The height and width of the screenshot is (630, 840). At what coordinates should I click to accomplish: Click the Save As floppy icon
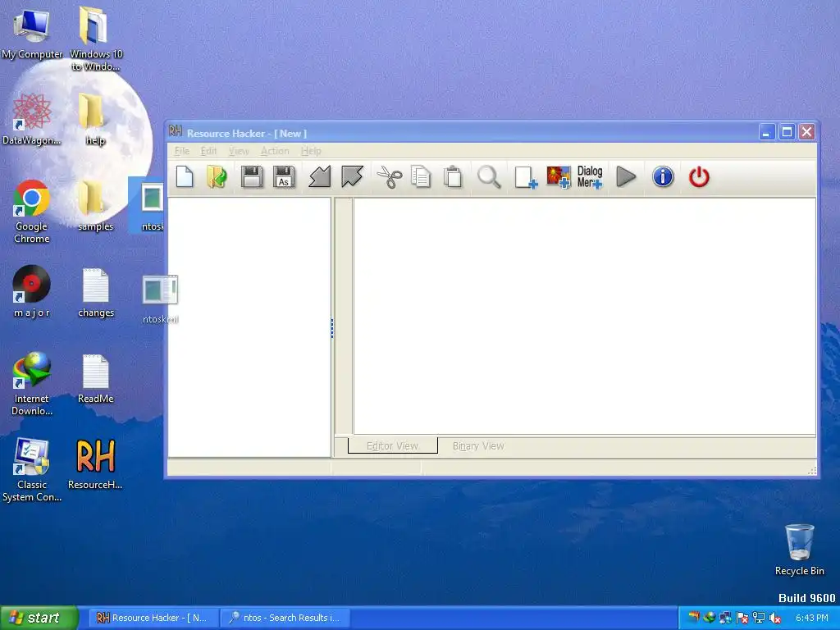[284, 177]
